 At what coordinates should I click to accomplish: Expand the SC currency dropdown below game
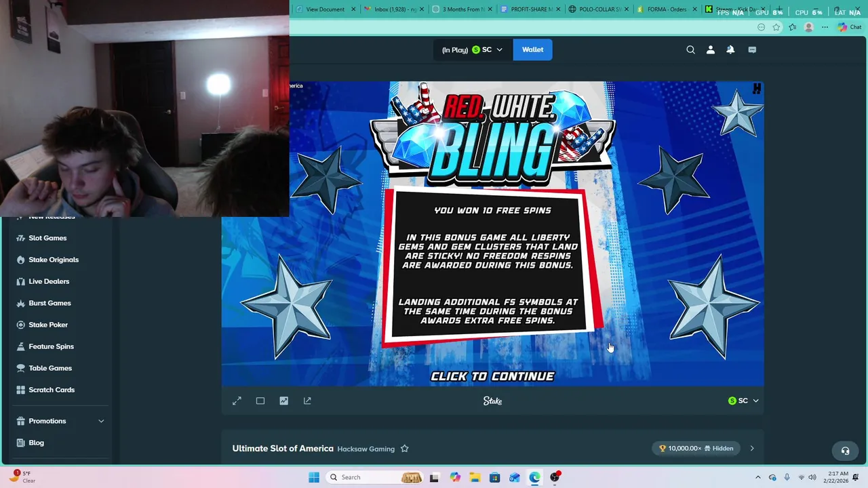click(x=743, y=401)
